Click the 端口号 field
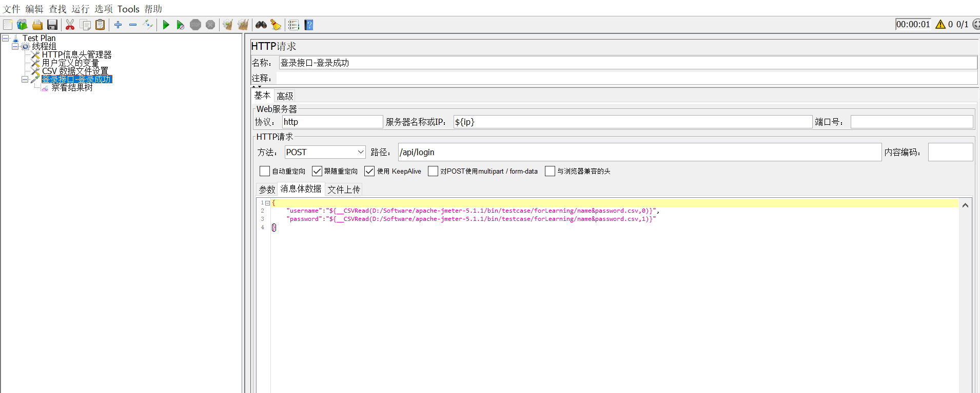 [x=912, y=122]
